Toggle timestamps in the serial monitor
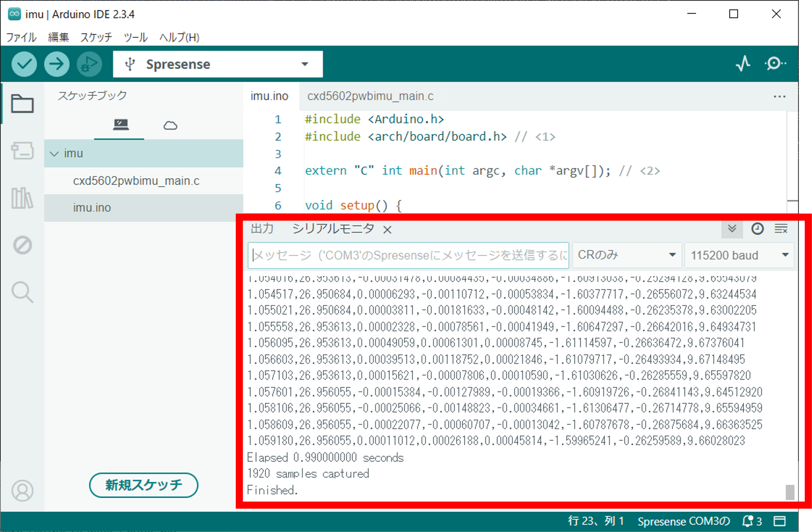 point(757,229)
